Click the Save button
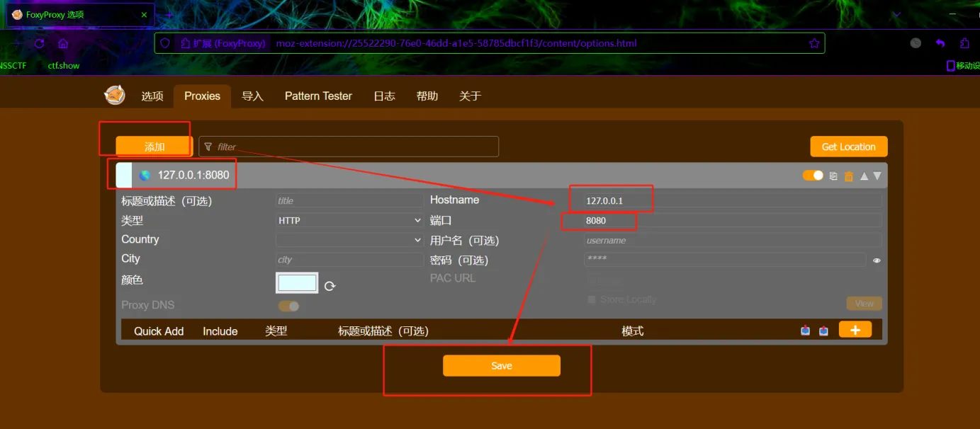 (502, 365)
